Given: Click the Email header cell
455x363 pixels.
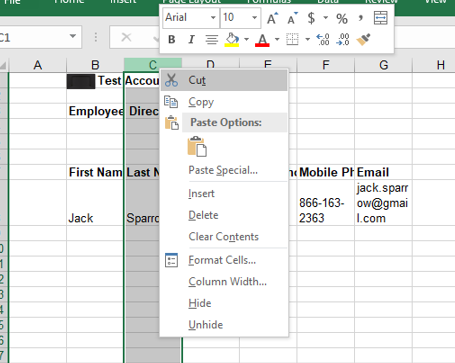Looking at the screenshot, I should pyautogui.click(x=383, y=172).
